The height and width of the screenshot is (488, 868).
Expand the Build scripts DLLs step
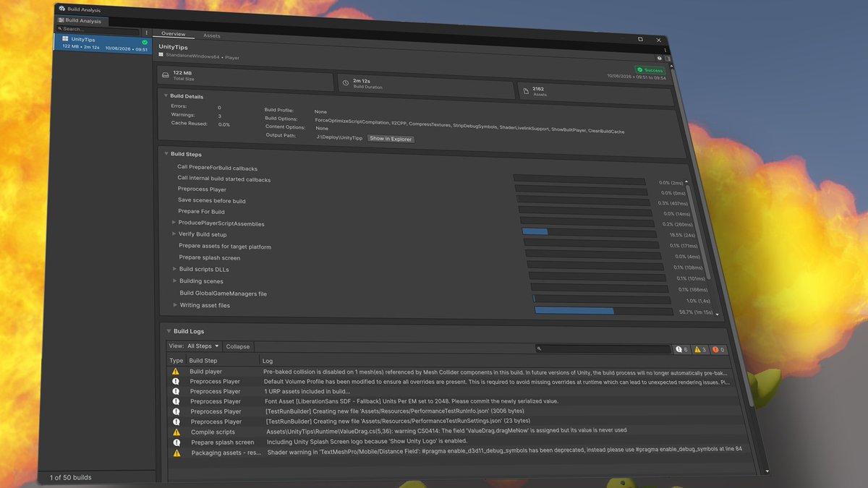click(x=174, y=269)
